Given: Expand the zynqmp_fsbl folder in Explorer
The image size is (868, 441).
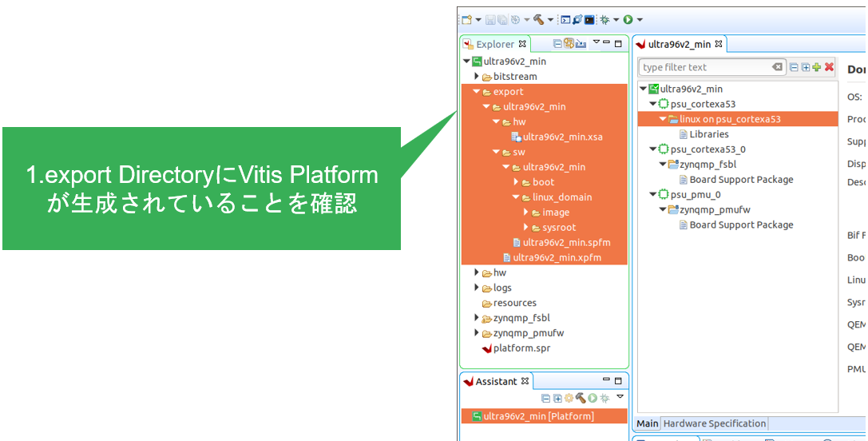Looking at the screenshot, I should [x=477, y=318].
